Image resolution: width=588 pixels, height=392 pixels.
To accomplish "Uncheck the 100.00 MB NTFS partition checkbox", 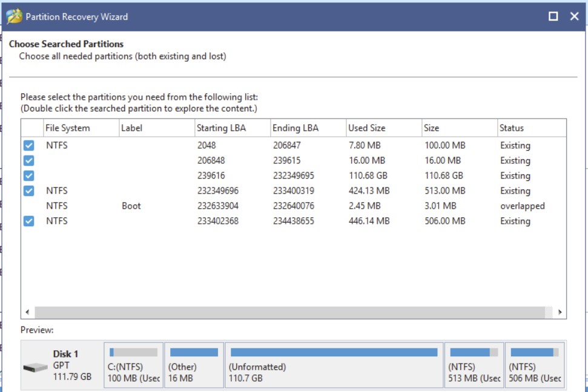I will 28,146.
